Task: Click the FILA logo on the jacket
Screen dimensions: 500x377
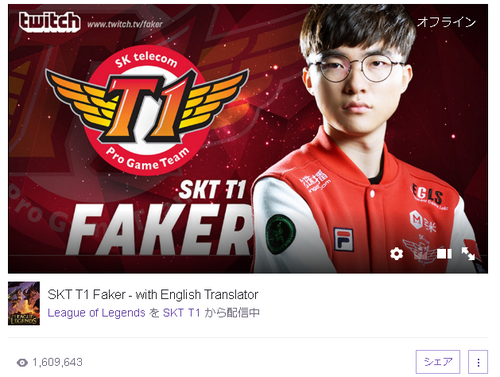Action: [x=343, y=240]
